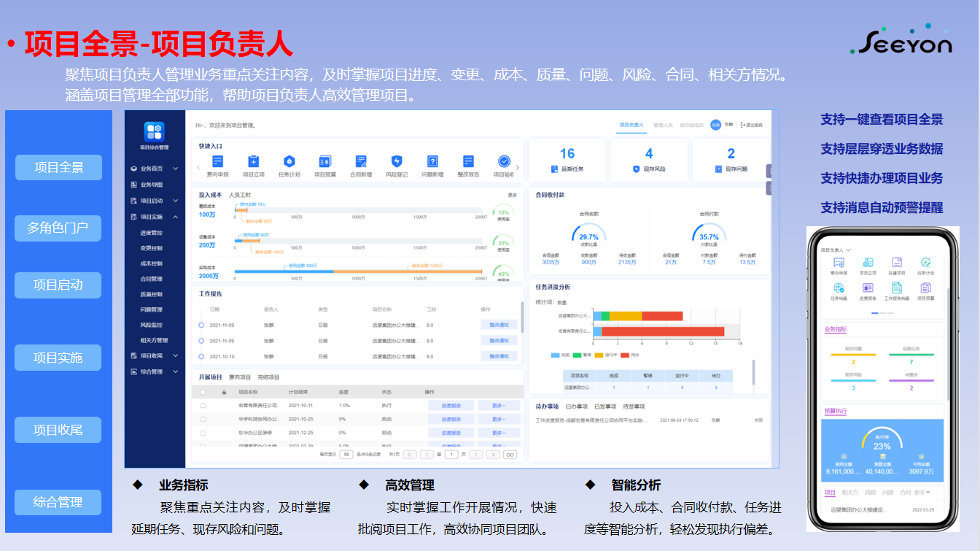Open the 风险登记 shield icon
This screenshot has width=980, height=551.
[x=397, y=162]
